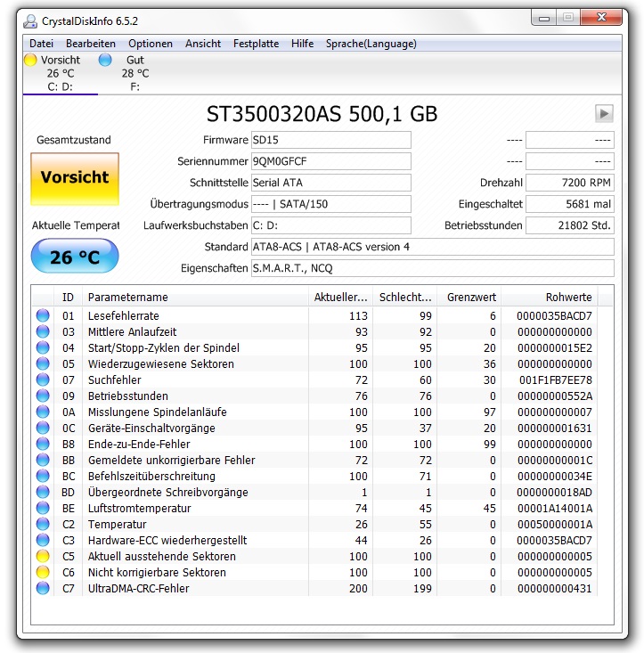Image resolution: width=644 pixels, height=653 pixels.
Task: Open the Ansicht menu
Action: (x=203, y=44)
